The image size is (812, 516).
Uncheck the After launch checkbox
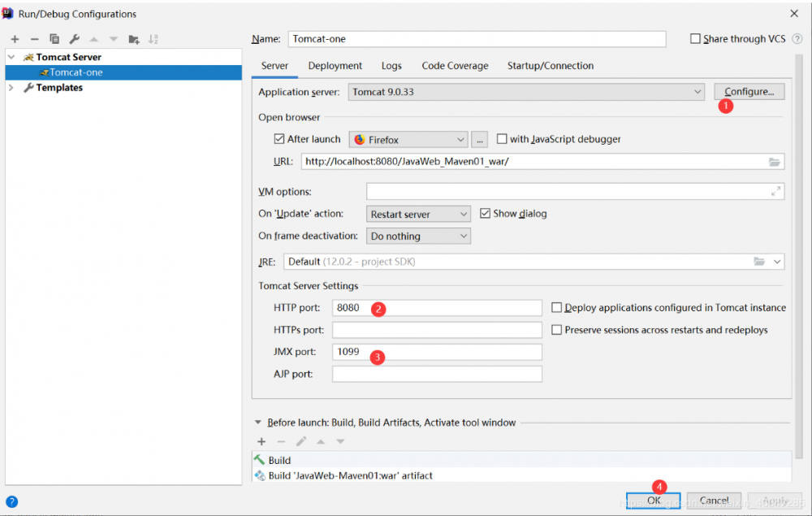(279, 139)
